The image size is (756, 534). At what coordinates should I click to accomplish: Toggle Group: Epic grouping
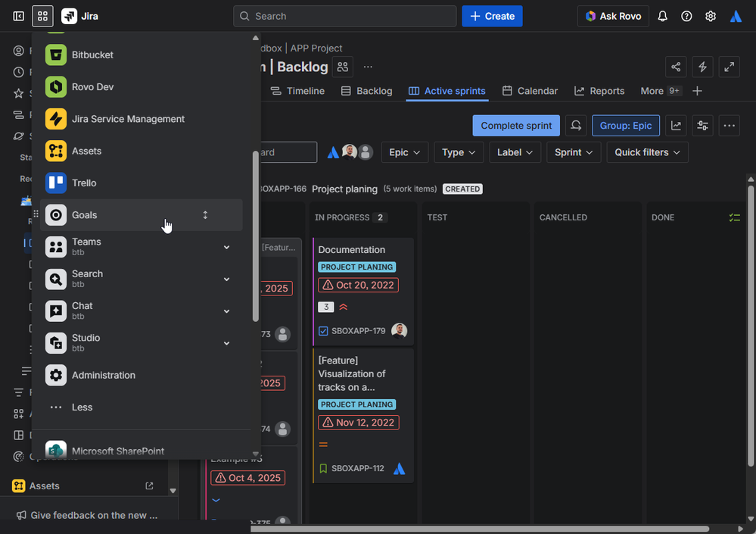pos(625,126)
